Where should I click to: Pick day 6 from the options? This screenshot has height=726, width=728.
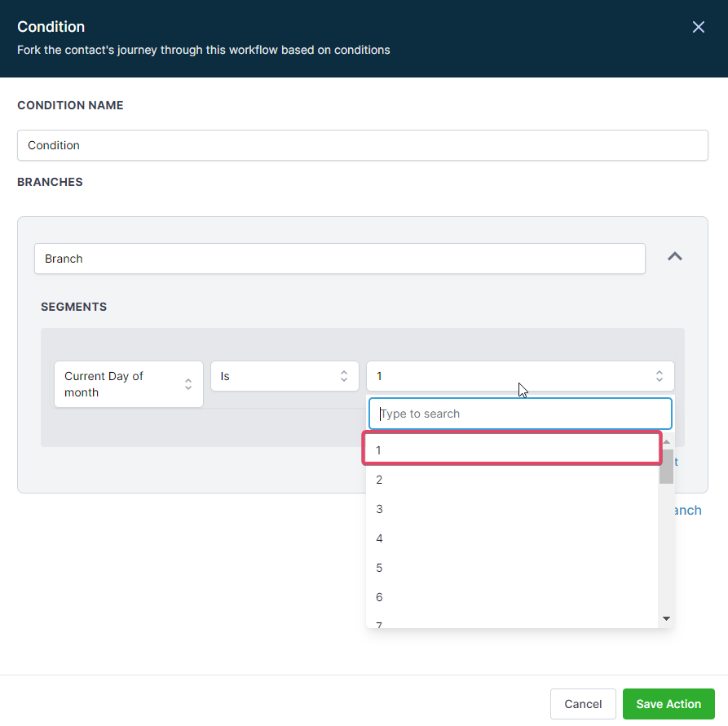tap(511, 597)
